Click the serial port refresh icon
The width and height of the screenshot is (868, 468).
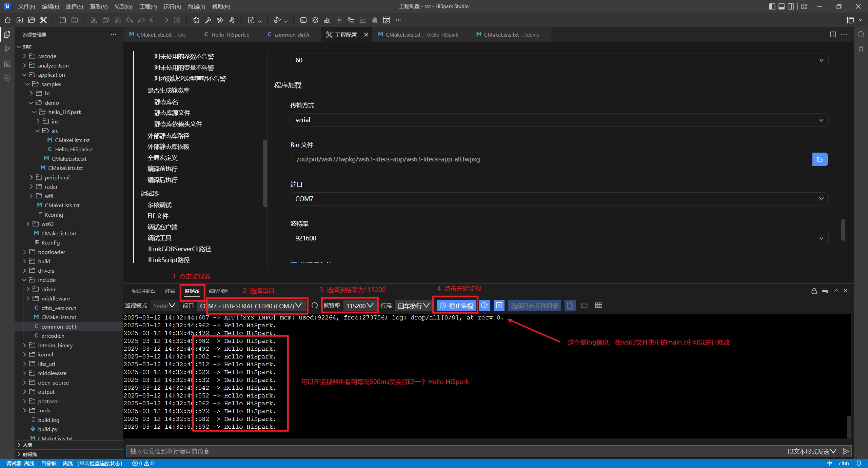point(315,306)
